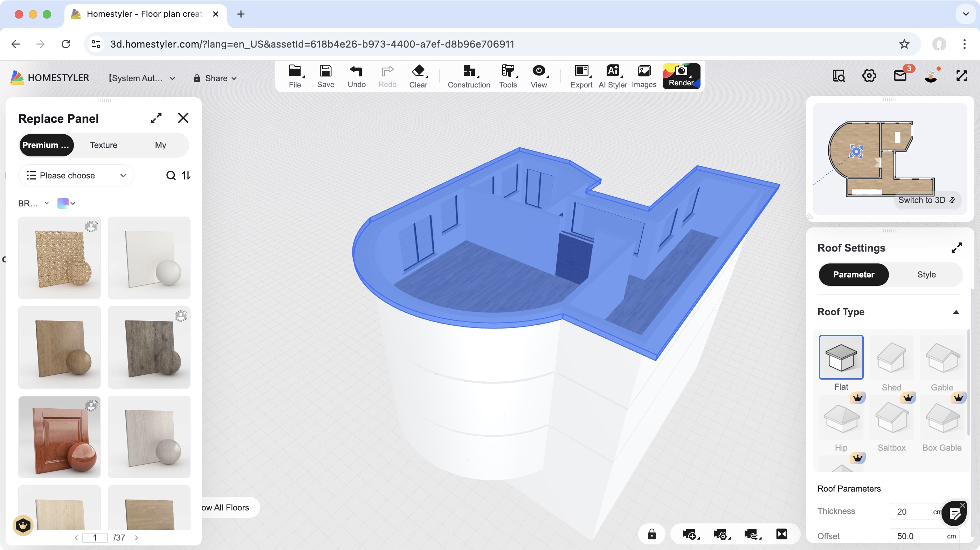Click the Thickness value field

pos(909,512)
